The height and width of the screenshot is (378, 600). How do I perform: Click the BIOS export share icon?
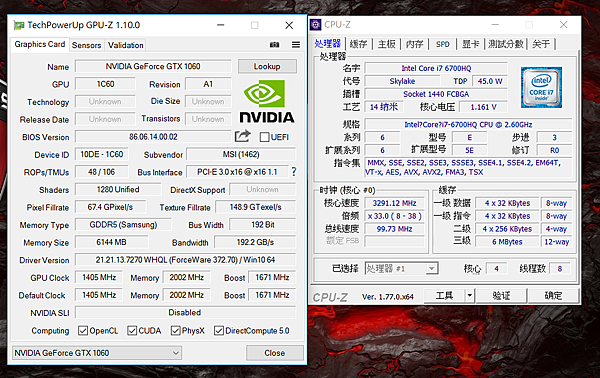tap(243, 136)
